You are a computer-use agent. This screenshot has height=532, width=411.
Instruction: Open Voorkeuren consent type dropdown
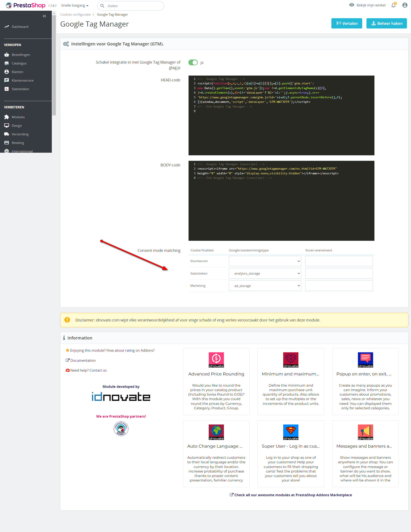(x=265, y=261)
